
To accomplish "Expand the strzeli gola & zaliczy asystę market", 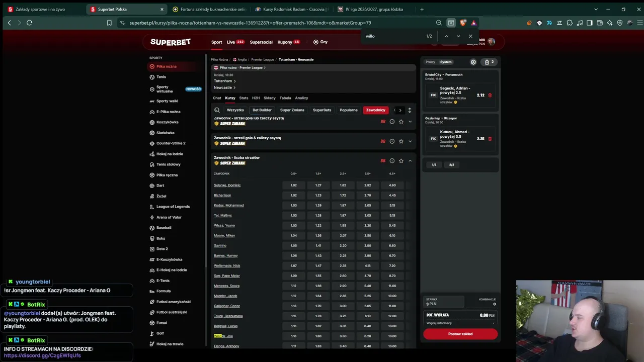I will pyautogui.click(x=410, y=141).
